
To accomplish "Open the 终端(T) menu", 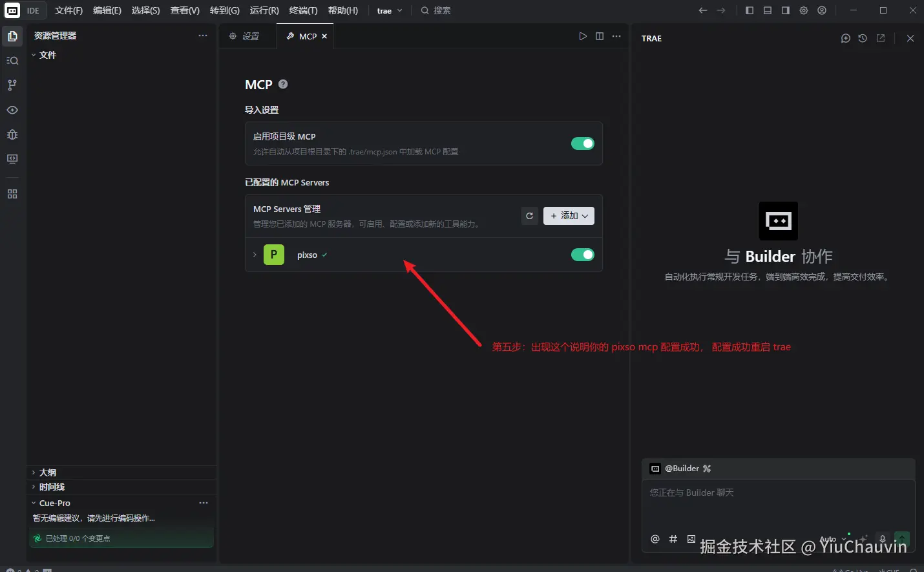I will pos(304,10).
